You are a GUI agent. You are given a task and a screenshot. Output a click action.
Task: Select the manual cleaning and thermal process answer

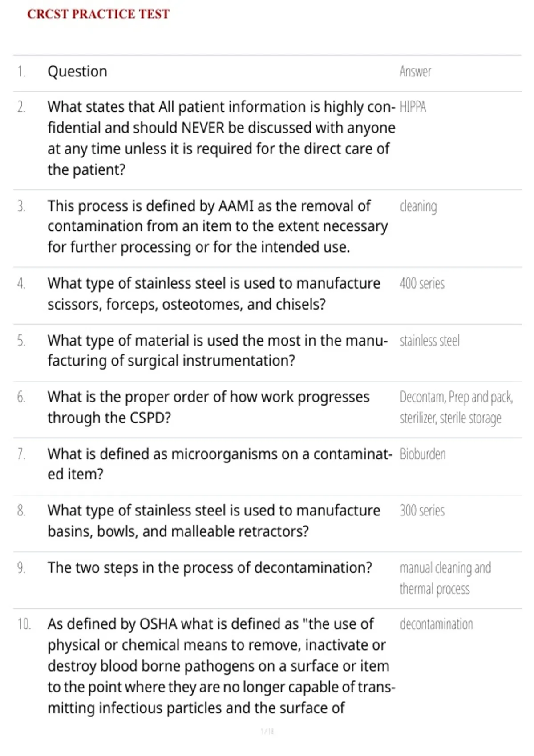click(x=445, y=578)
